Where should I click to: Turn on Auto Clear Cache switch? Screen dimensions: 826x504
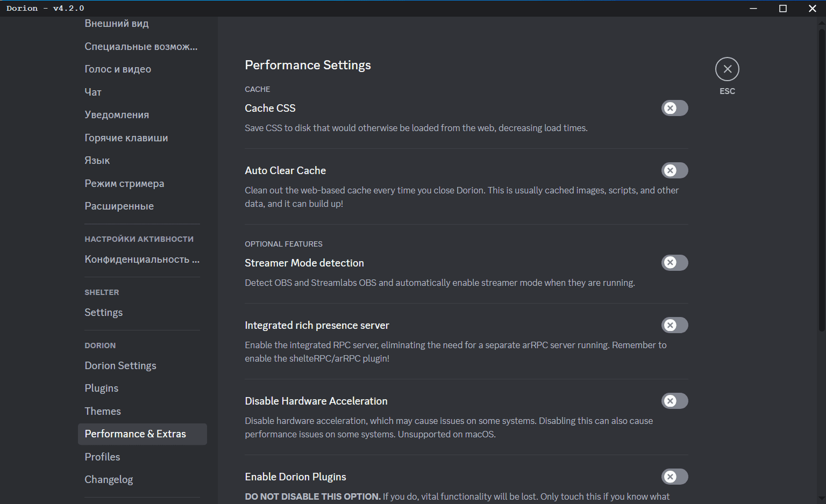pyautogui.click(x=674, y=170)
